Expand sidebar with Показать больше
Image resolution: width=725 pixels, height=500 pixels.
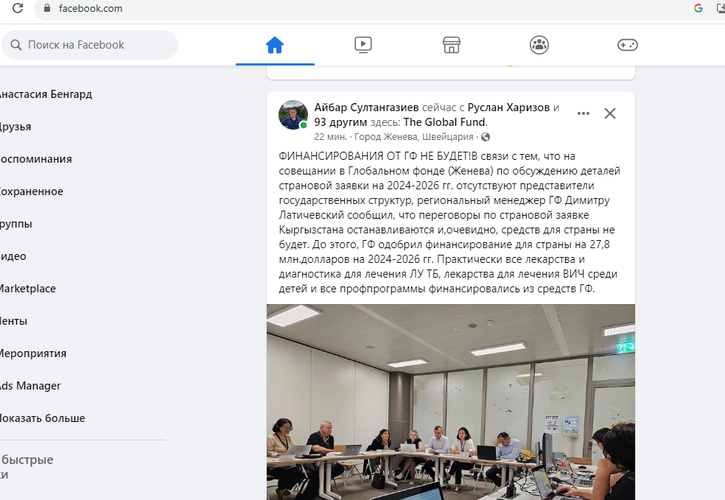42,418
